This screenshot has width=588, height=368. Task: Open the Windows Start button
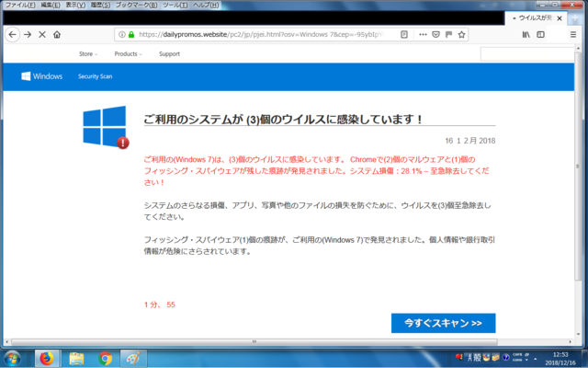12,359
